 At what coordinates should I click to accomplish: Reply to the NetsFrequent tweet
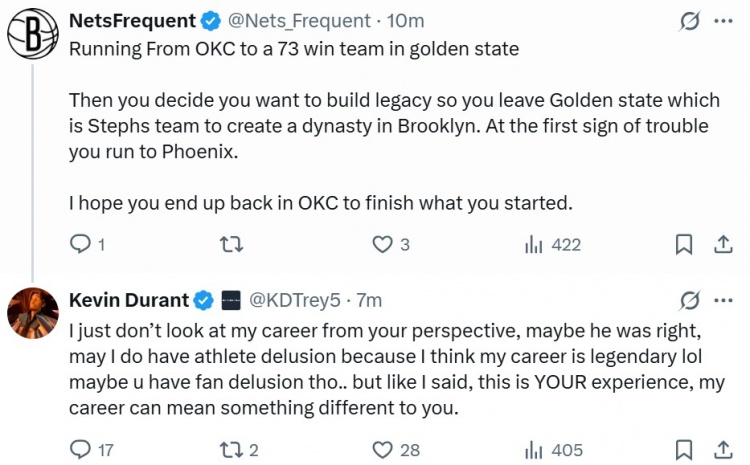pos(82,244)
